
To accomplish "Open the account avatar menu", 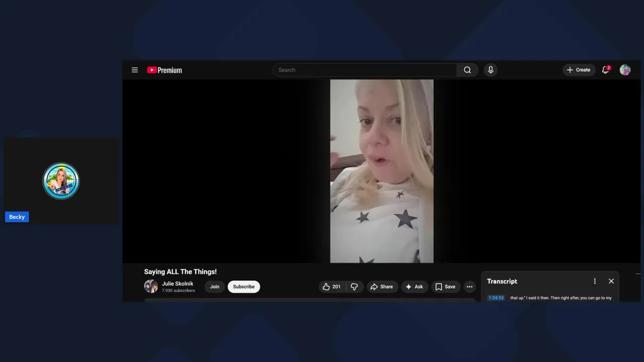I will point(625,70).
